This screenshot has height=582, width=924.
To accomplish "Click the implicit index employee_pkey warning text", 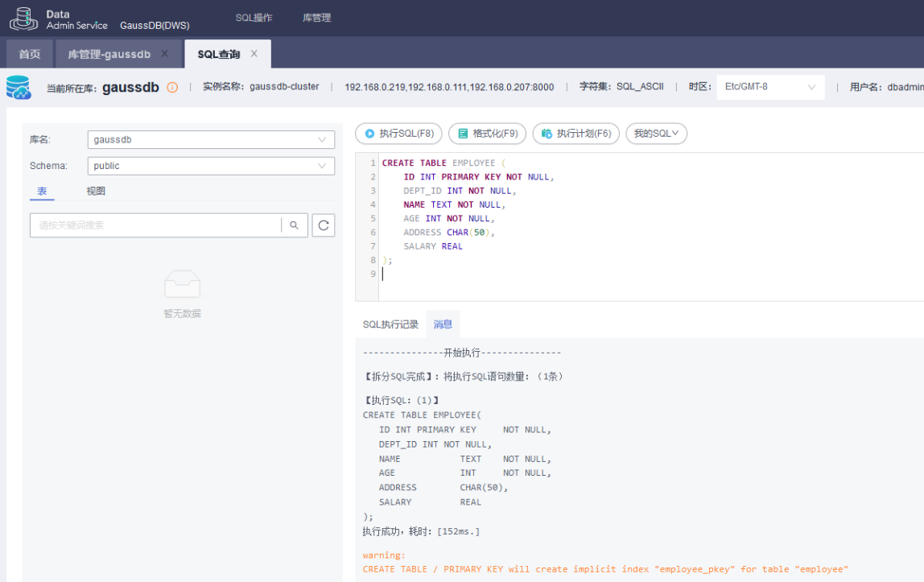I will pos(605,569).
